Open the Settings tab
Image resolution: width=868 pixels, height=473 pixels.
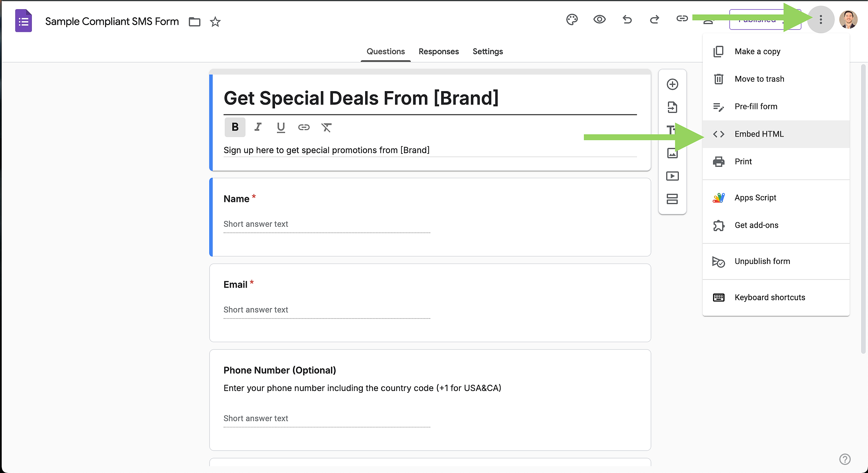488,52
